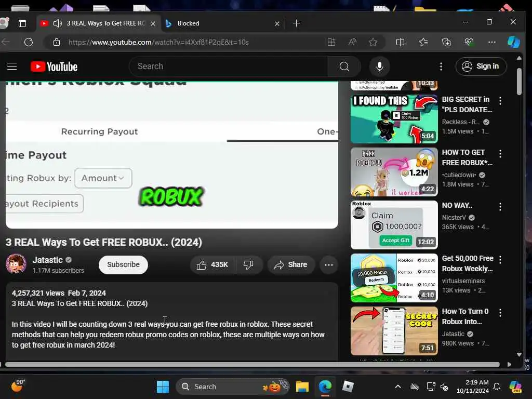Click the YouTube search magnifier button

click(x=344, y=66)
